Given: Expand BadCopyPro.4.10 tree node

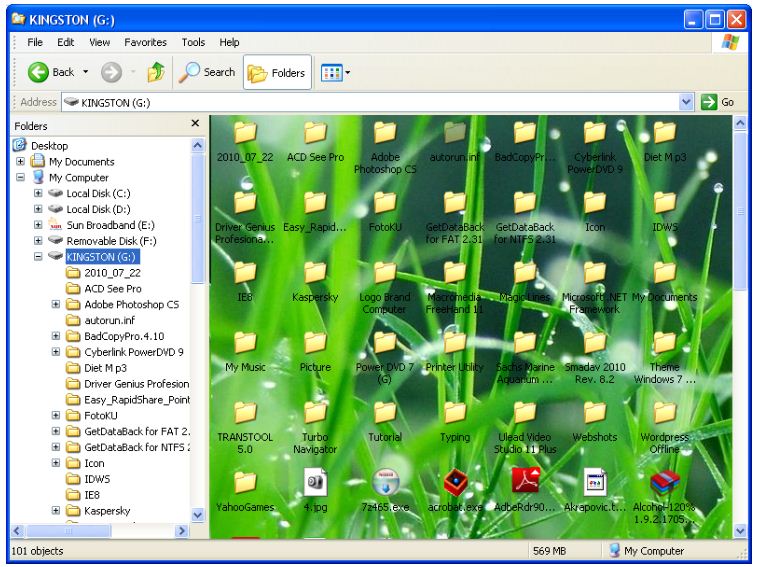Looking at the screenshot, I should click(56, 336).
